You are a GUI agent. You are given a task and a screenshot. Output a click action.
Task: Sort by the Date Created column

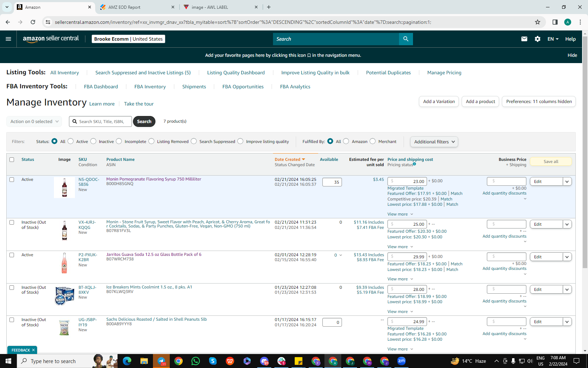tap(290, 159)
